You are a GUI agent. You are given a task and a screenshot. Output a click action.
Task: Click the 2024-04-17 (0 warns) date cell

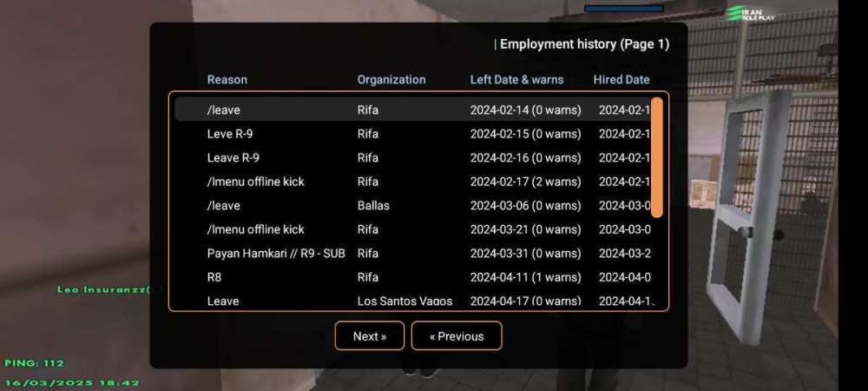point(525,302)
